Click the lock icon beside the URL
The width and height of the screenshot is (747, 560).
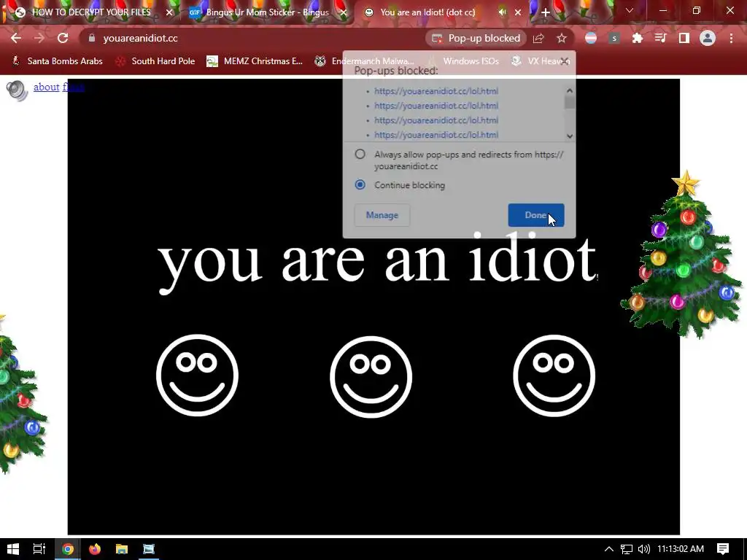[x=92, y=38]
